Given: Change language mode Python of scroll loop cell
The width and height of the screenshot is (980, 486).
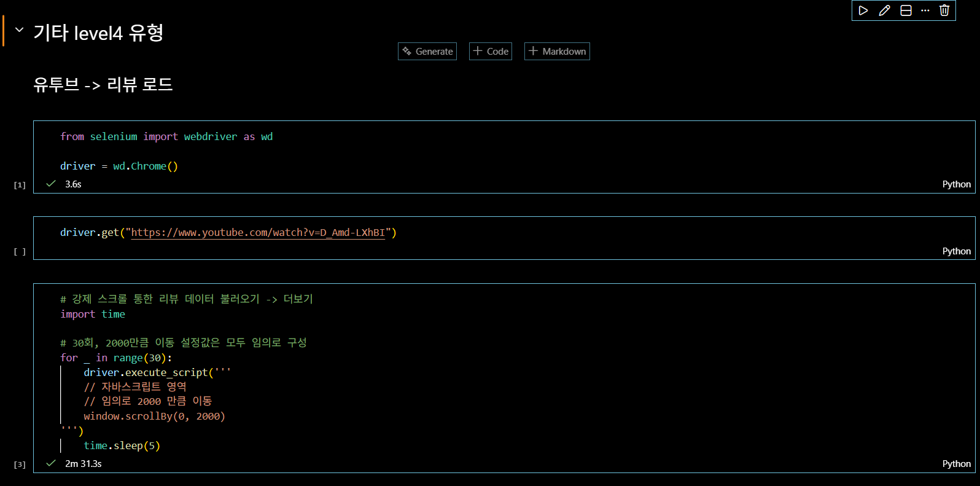Looking at the screenshot, I should pyautogui.click(x=957, y=464).
